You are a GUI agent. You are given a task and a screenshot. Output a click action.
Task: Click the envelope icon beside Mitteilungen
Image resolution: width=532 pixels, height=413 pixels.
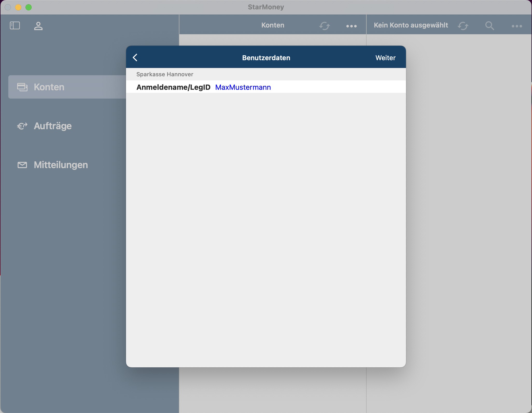point(22,165)
